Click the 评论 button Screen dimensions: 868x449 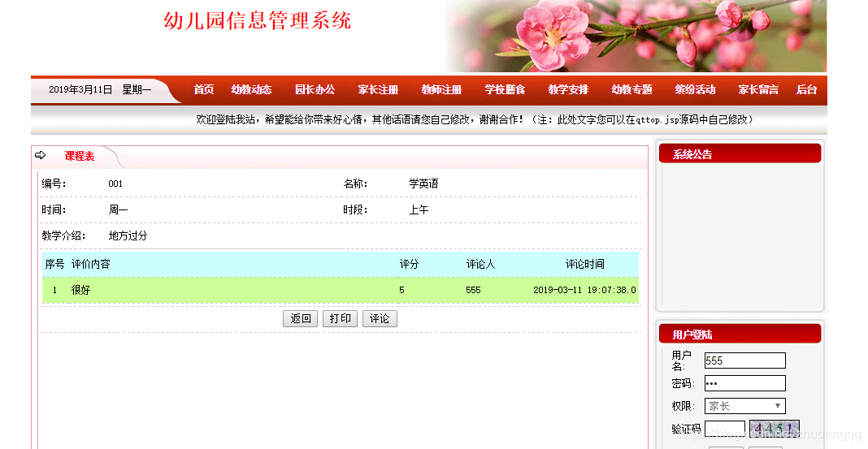(x=380, y=318)
